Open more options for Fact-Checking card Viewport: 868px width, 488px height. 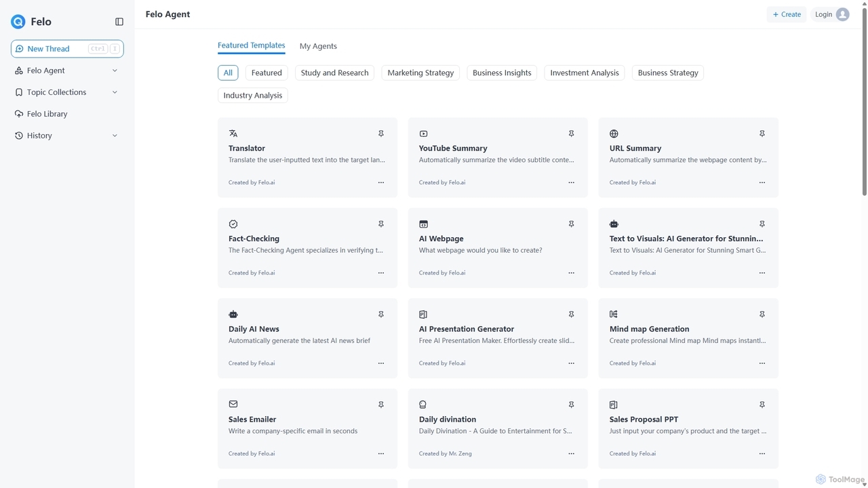pos(381,272)
